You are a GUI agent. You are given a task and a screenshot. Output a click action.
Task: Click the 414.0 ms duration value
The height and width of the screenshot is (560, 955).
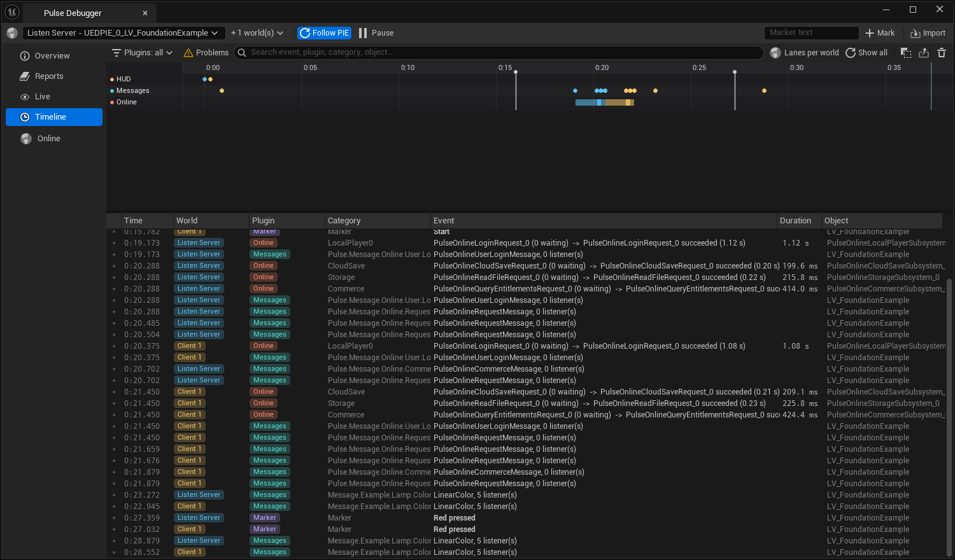(x=800, y=289)
